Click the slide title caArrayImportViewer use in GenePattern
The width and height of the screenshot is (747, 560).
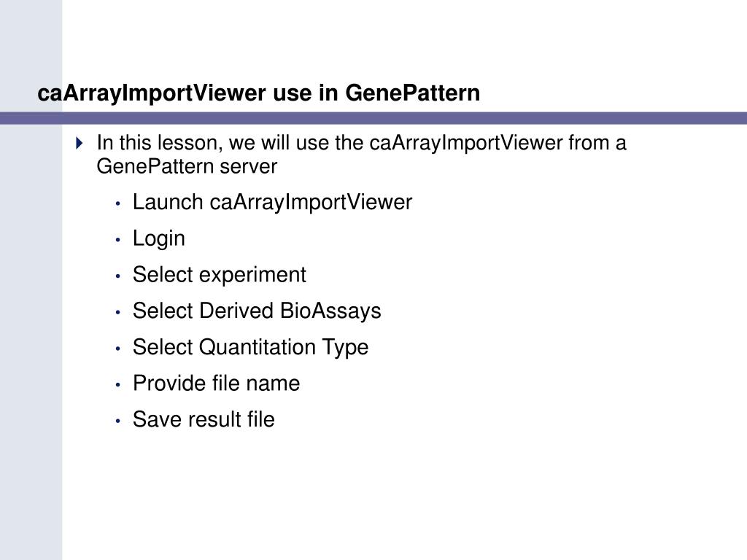pos(259,93)
